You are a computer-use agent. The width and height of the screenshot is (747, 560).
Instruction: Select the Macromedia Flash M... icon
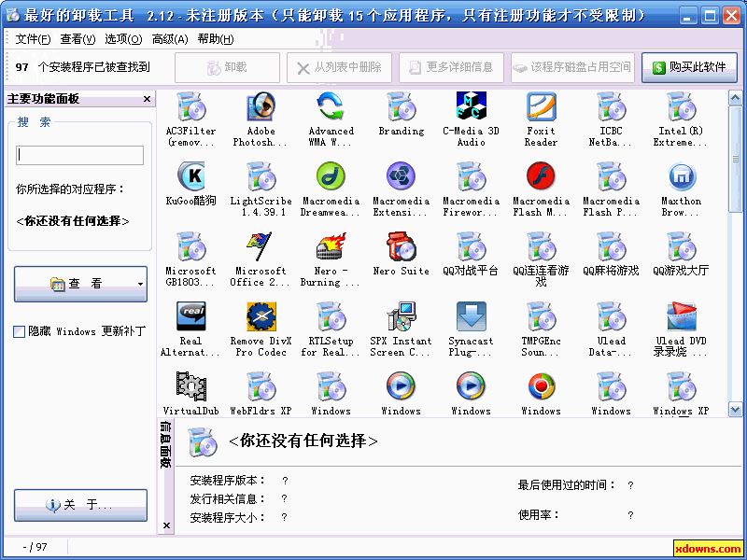[542, 176]
